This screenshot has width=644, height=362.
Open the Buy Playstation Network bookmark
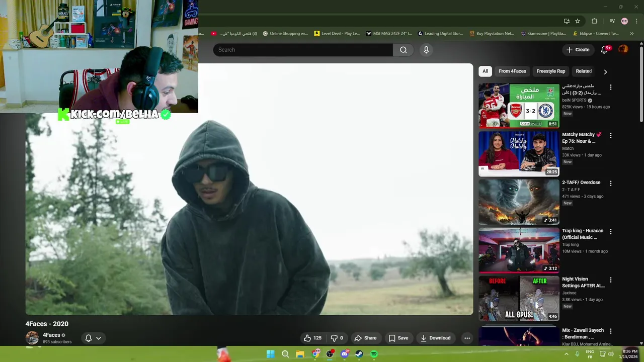[492, 34]
